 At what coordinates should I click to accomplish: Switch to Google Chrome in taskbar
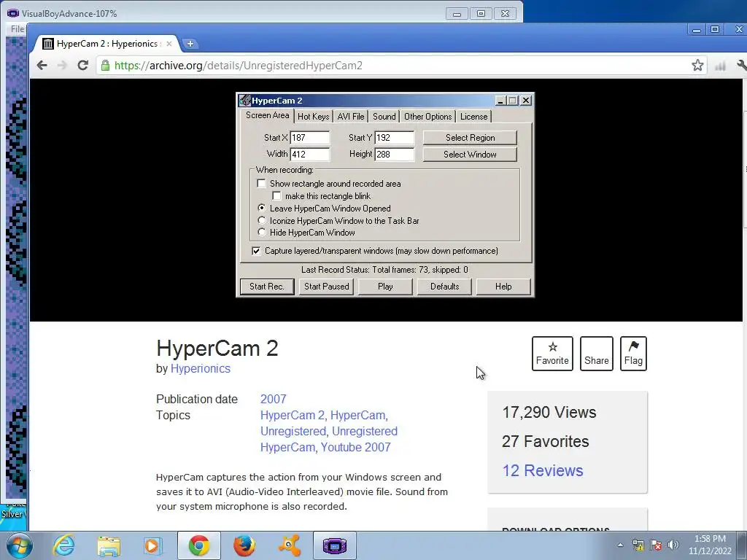pyautogui.click(x=198, y=545)
